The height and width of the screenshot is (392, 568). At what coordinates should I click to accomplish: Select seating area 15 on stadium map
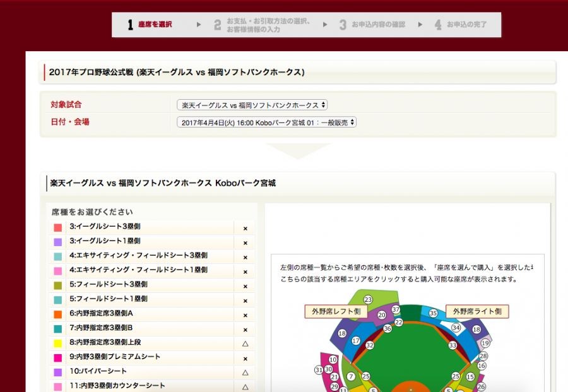click(x=471, y=377)
